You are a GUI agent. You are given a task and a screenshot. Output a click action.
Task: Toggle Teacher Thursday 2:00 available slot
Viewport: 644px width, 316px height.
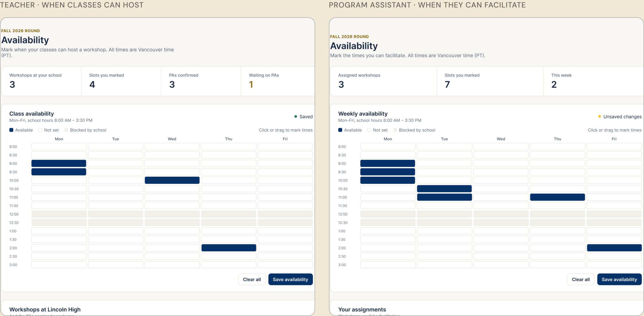tap(229, 248)
